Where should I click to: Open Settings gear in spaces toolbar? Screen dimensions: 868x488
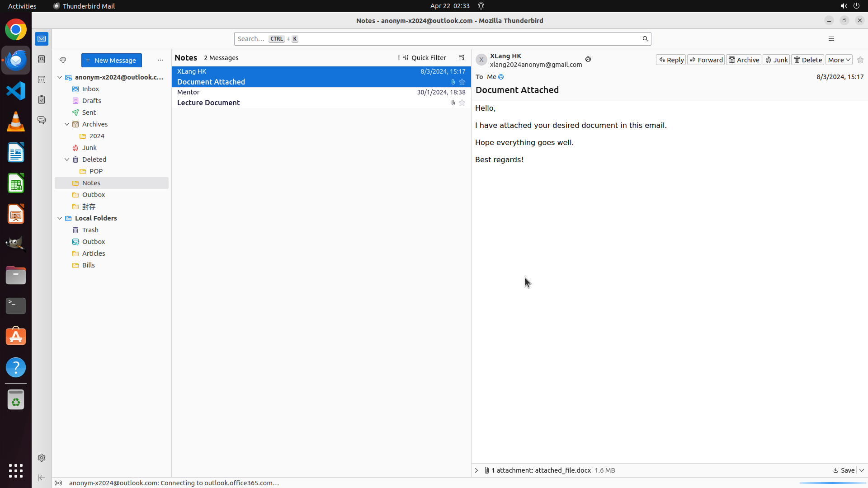[x=42, y=458]
